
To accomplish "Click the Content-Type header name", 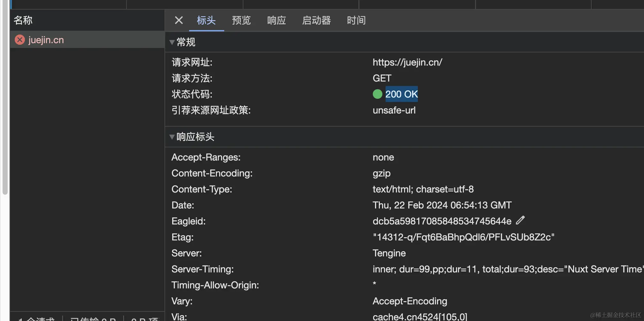I will point(202,189).
